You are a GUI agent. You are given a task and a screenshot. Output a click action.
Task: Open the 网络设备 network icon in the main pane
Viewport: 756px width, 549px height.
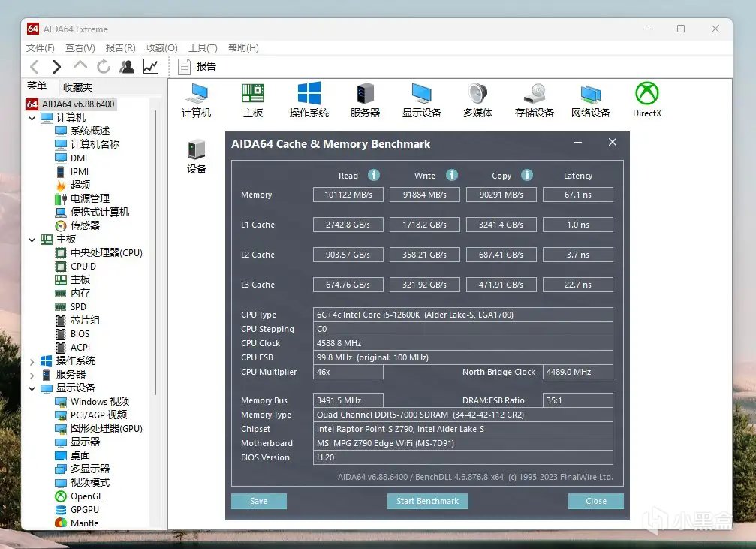[x=591, y=100]
